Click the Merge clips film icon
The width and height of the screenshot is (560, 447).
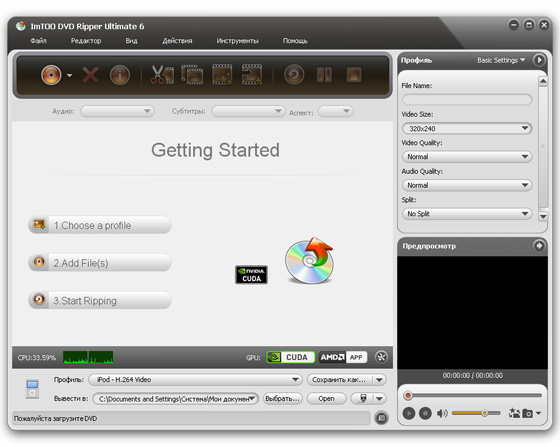(x=192, y=75)
